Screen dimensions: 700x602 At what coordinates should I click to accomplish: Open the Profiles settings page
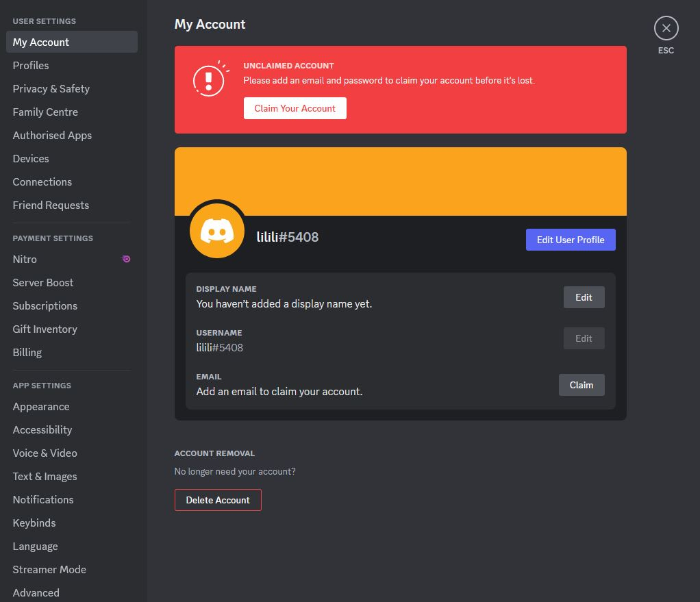coord(72,65)
